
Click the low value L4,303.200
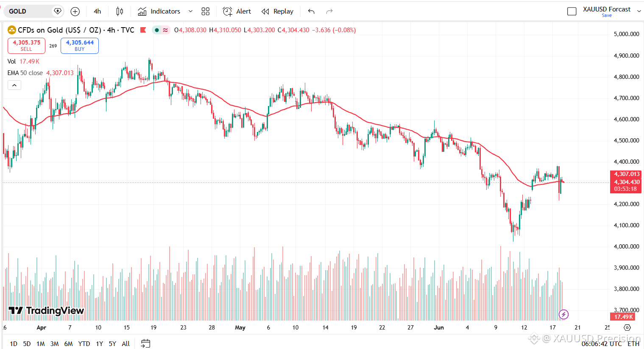(x=259, y=30)
